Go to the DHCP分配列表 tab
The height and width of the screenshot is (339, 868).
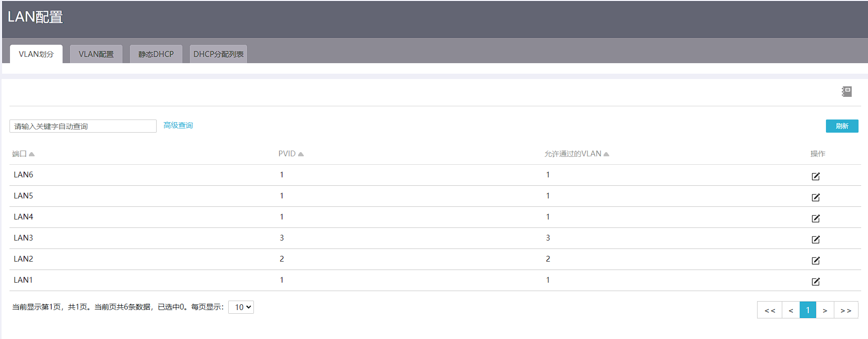click(x=218, y=54)
